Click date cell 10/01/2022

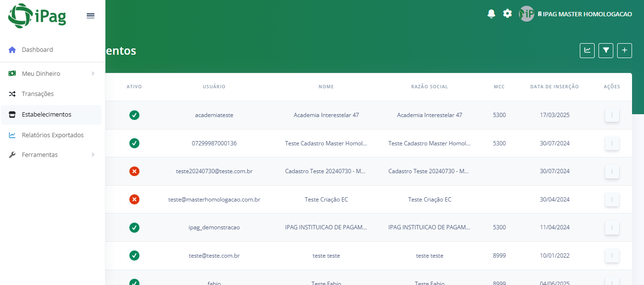point(555,256)
